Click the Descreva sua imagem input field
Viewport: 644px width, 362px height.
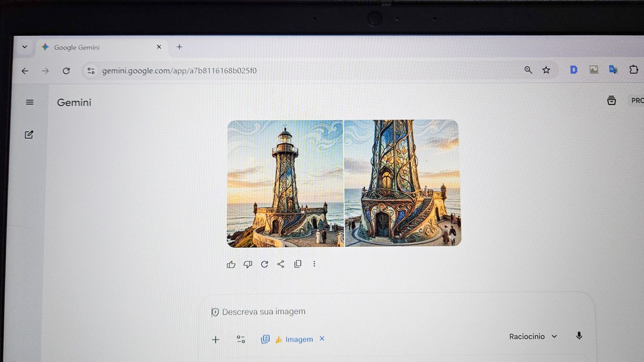349,312
